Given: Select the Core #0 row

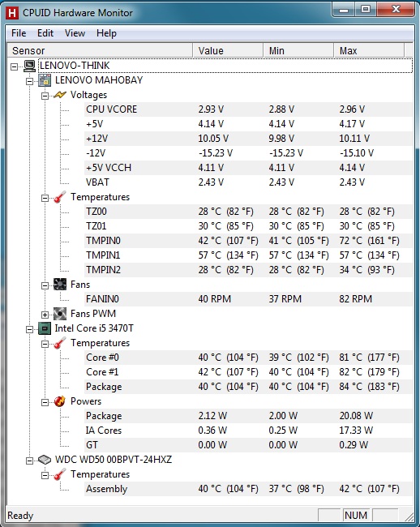Looking at the screenshot, I should (248, 358).
